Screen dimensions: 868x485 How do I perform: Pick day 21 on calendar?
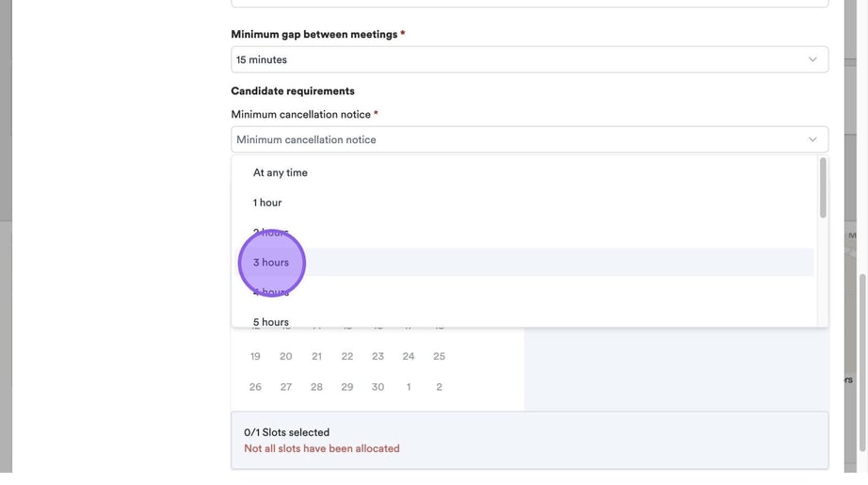point(316,356)
